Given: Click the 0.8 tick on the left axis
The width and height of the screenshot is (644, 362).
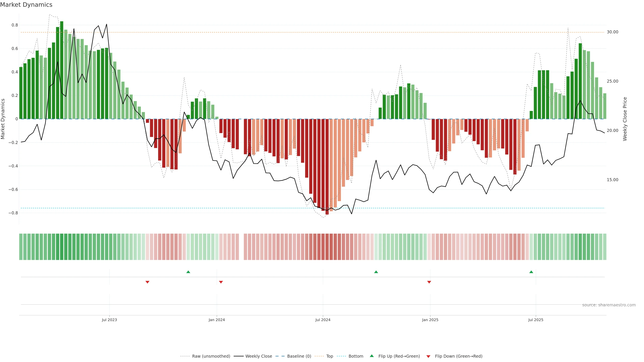Looking at the screenshot, I should [x=15, y=25].
